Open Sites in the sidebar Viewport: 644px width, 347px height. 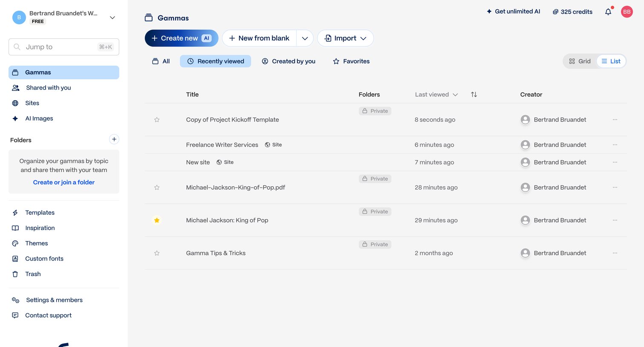point(64,103)
